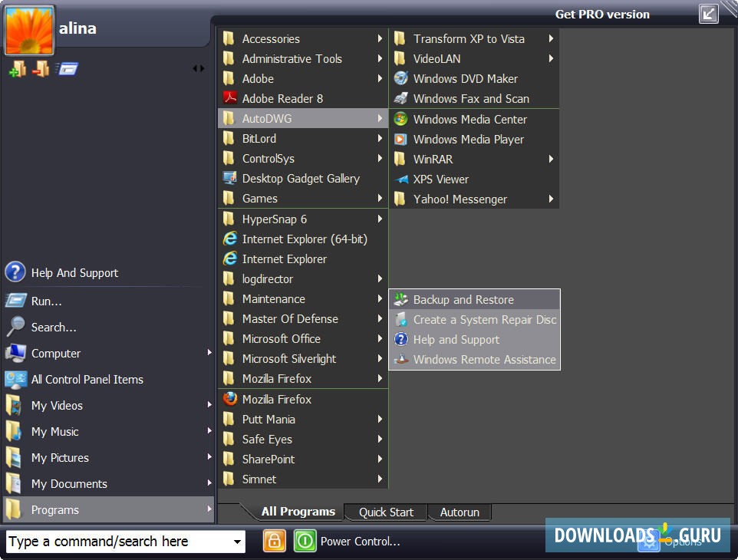The width and height of the screenshot is (738, 560).
Task: Click the collapse arrow icon beside Get PRO version
Action: (x=708, y=14)
